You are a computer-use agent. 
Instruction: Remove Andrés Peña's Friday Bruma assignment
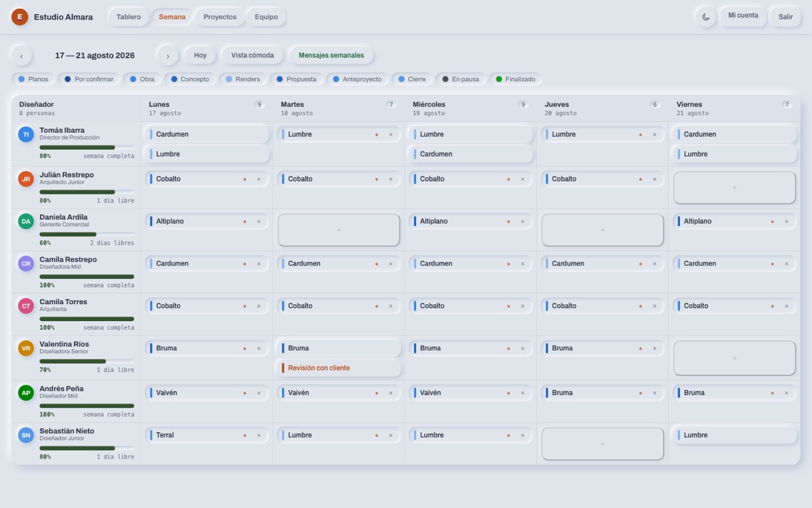click(786, 393)
